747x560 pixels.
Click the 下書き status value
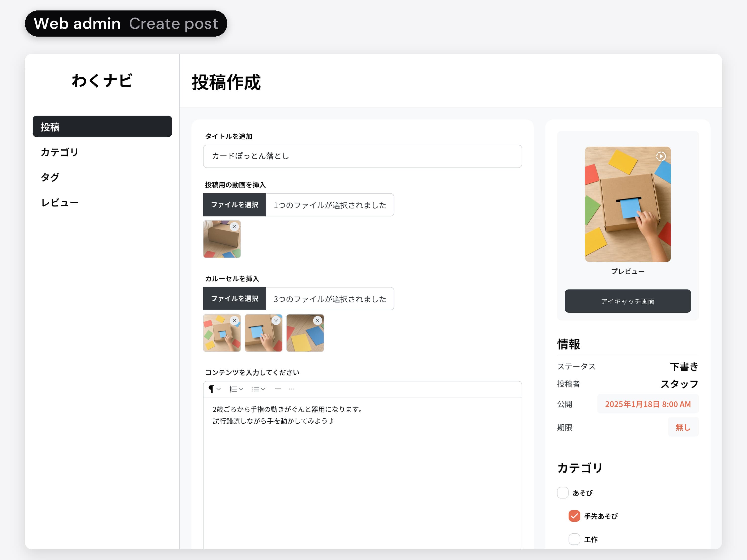pyautogui.click(x=684, y=367)
